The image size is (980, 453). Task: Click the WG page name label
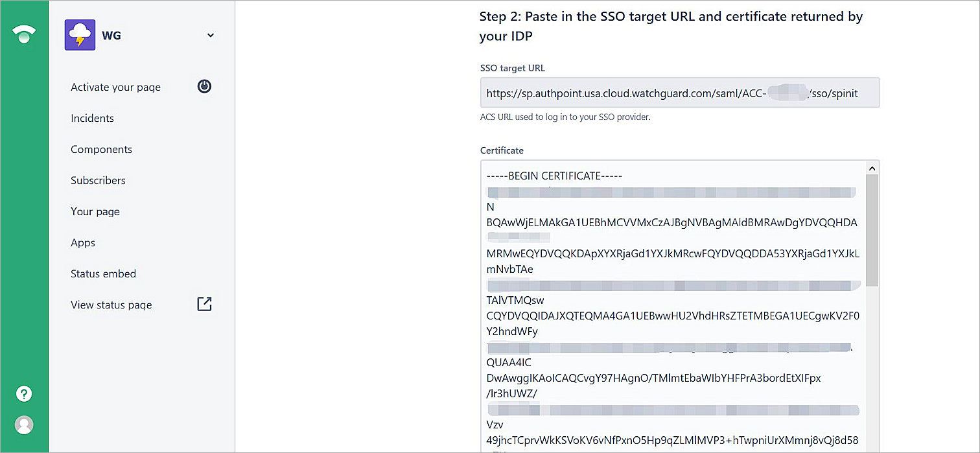click(111, 36)
